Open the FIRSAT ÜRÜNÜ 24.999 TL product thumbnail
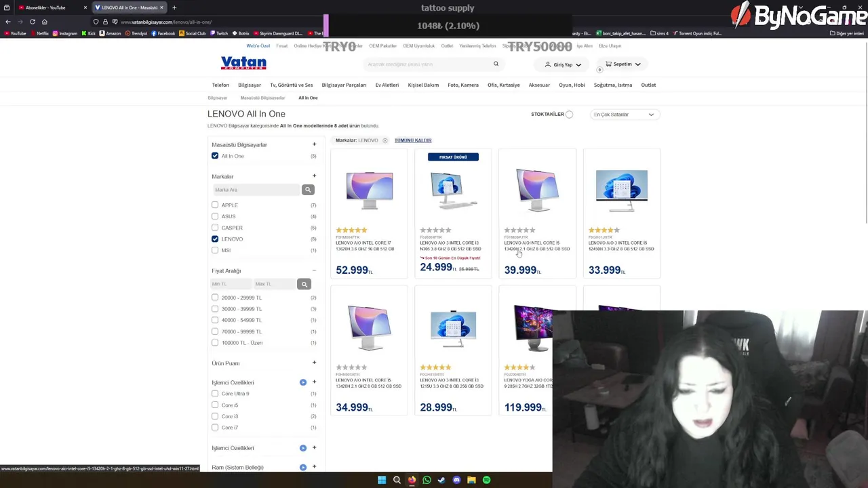 [x=453, y=191]
